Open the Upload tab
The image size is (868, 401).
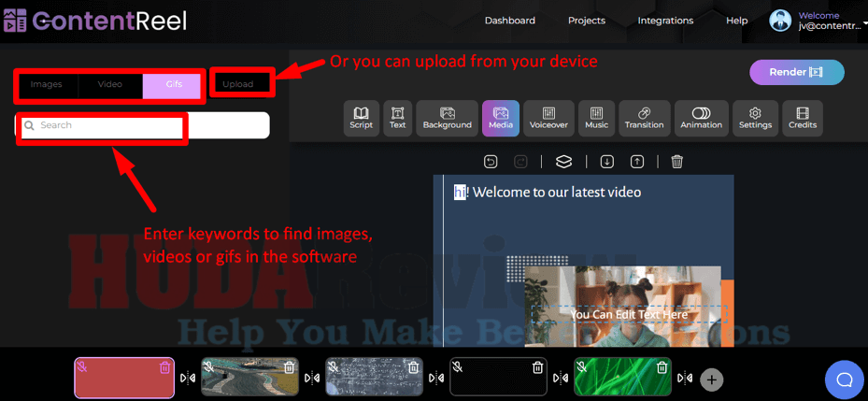click(238, 85)
